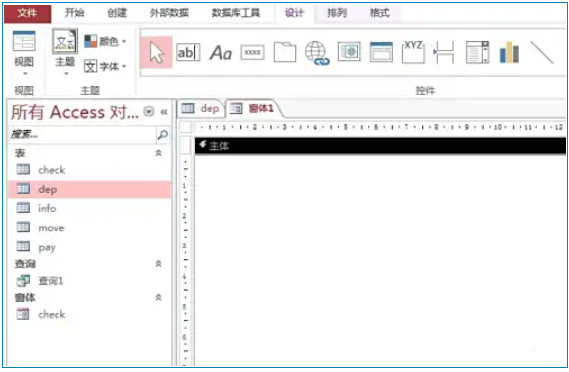
Task: Open the 颜色 colors dropdown
Action: pyautogui.click(x=105, y=41)
